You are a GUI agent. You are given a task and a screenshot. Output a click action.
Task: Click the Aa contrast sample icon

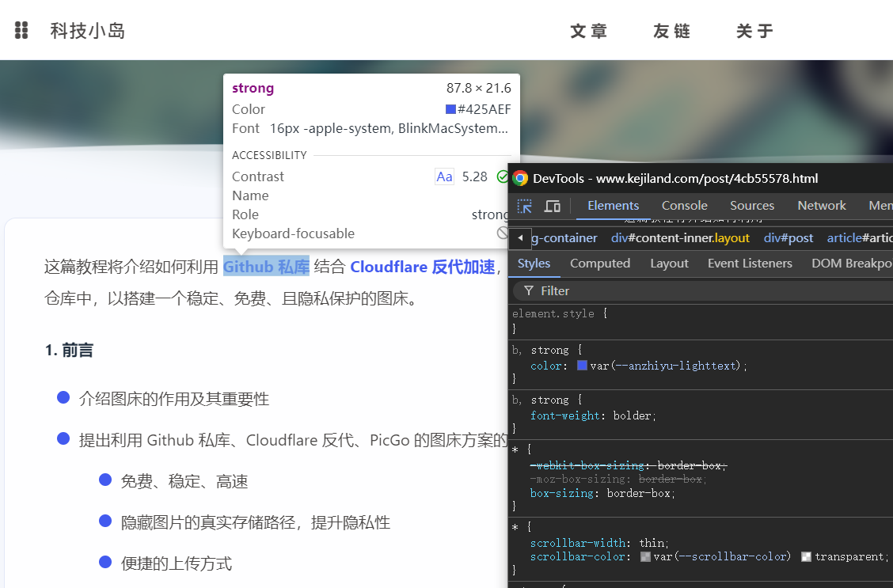coord(444,176)
